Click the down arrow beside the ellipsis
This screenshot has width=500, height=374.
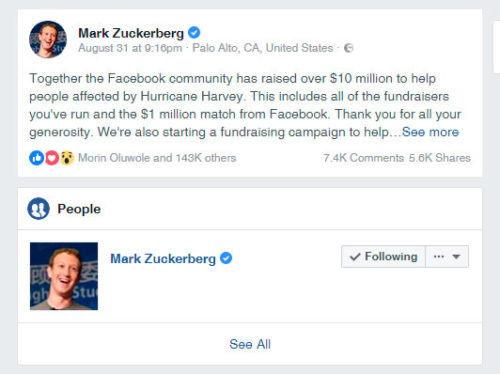pos(456,257)
